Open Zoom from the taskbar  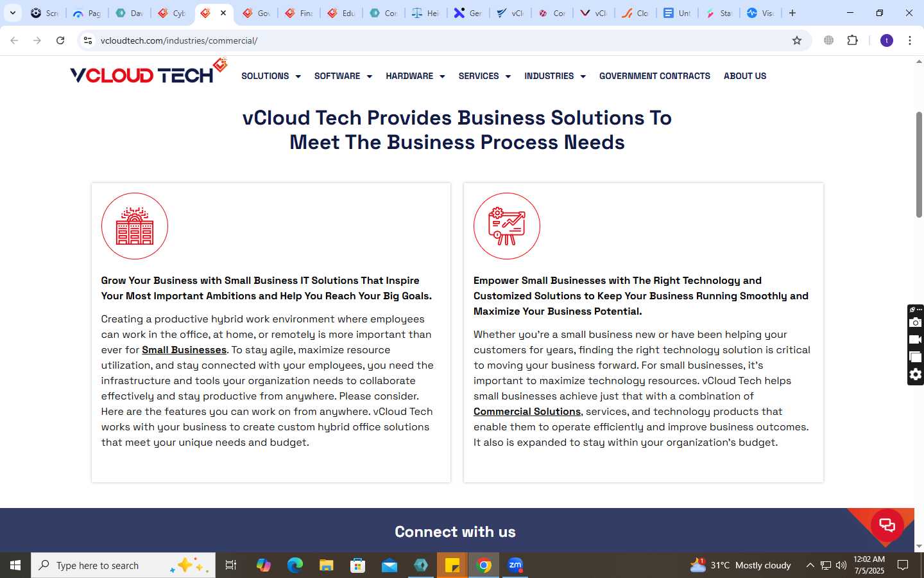(515, 565)
